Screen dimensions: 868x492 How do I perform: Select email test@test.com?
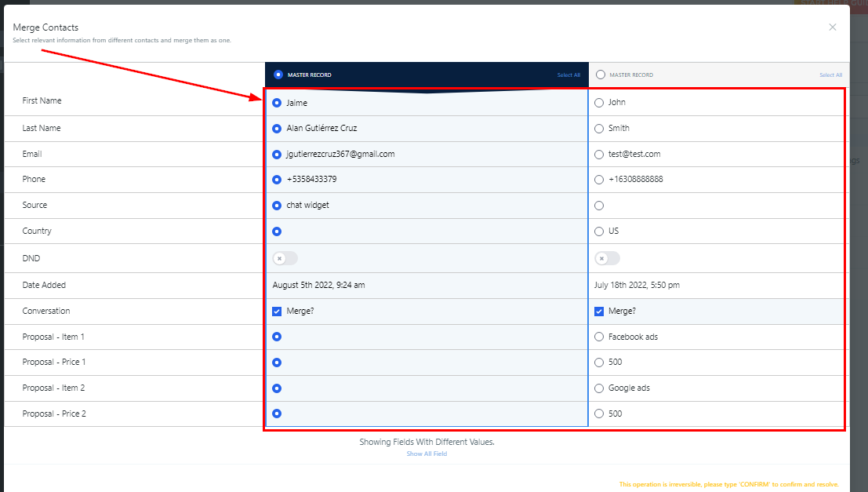click(599, 155)
